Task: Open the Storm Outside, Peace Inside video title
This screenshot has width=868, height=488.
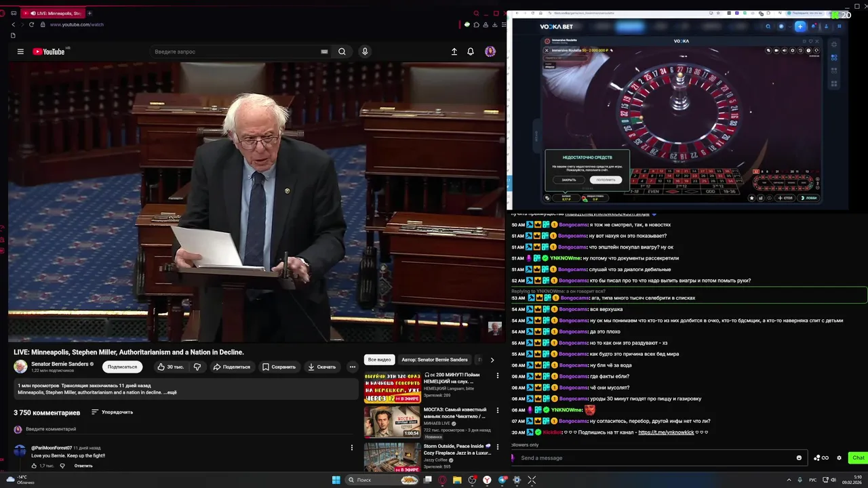Action: pyautogui.click(x=457, y=449)
